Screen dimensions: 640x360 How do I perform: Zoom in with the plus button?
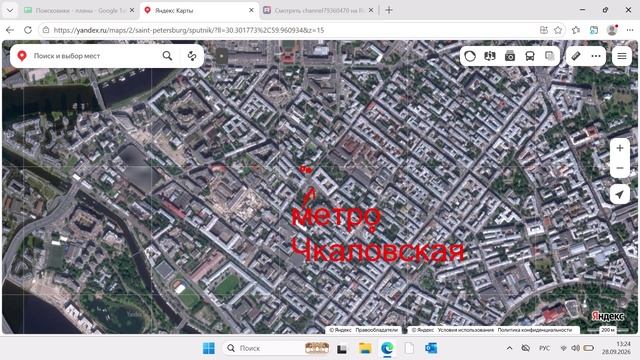point(620,148)
